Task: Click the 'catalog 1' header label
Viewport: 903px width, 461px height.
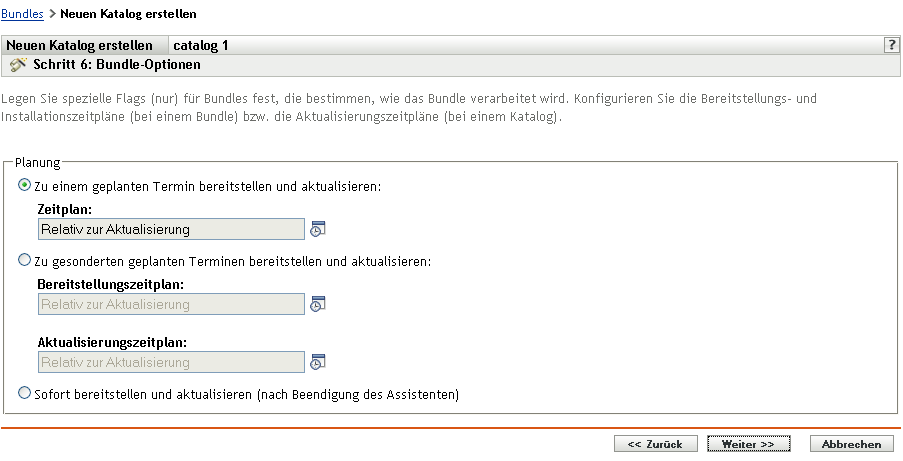Action: [201, 45]
